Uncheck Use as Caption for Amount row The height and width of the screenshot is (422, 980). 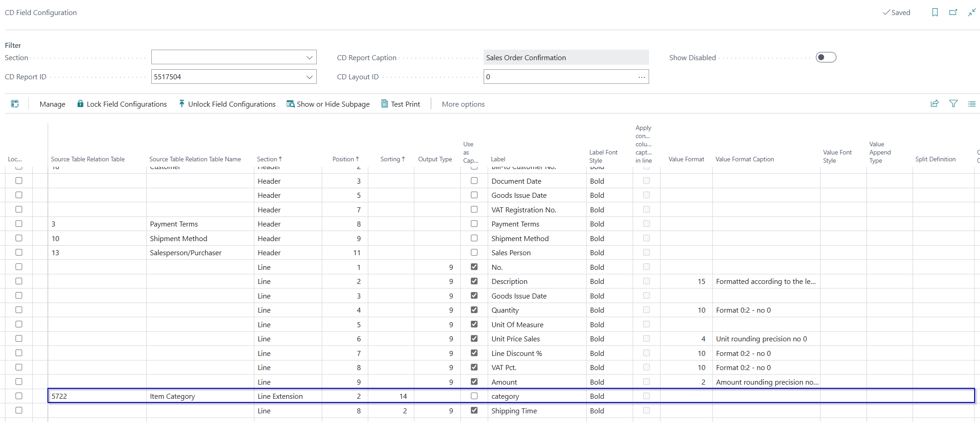pyautogui.click(x=474, y=382)
